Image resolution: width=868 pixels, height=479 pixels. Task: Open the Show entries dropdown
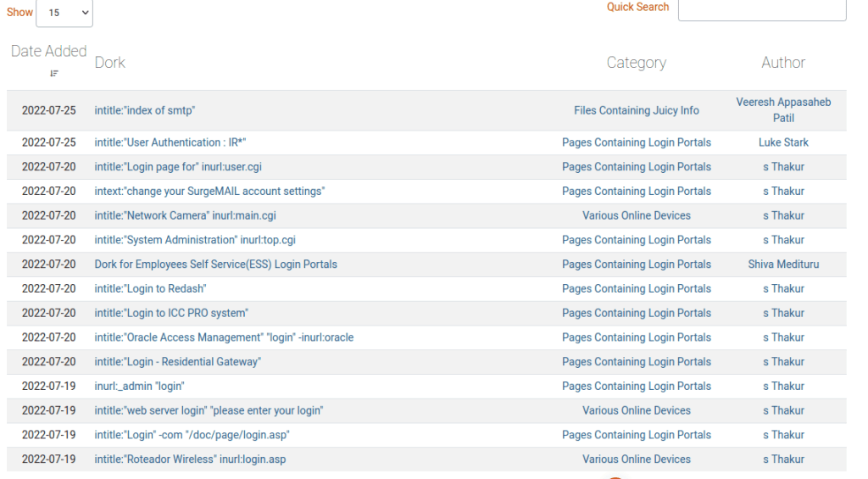point(64,13)
